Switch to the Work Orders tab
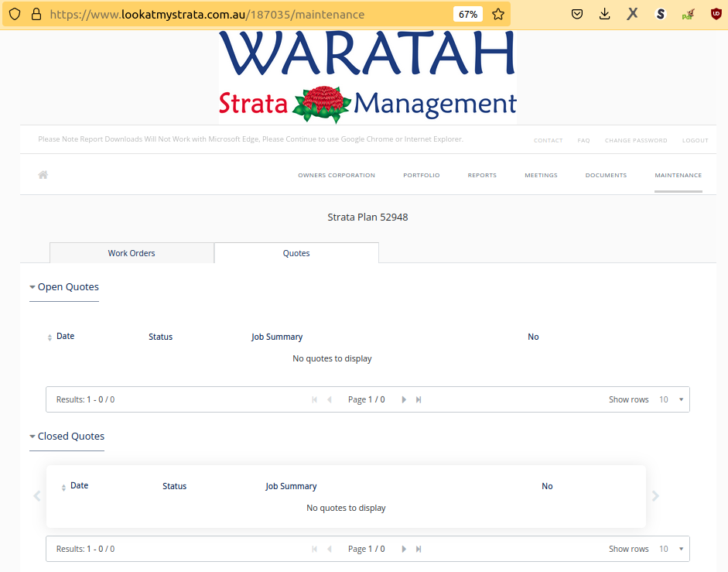This screenshot has height=572, width=728. [132, 253]
